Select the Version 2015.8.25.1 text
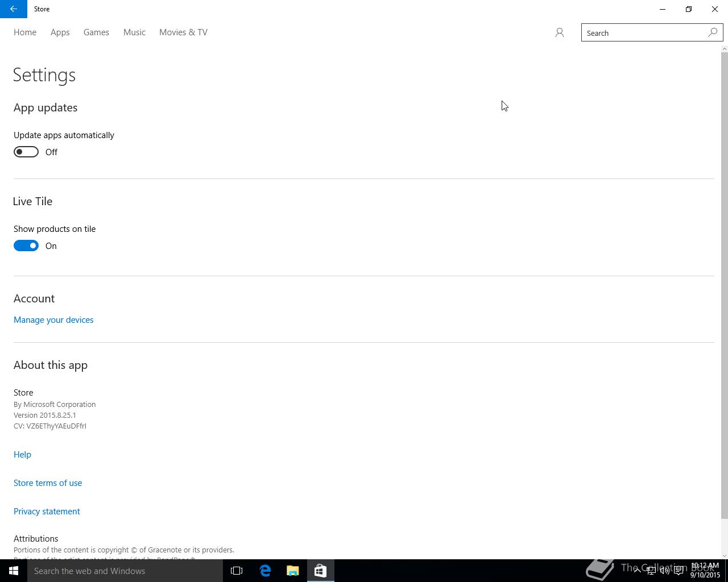Viewport: 728px width, 582px height. point(45,415)
